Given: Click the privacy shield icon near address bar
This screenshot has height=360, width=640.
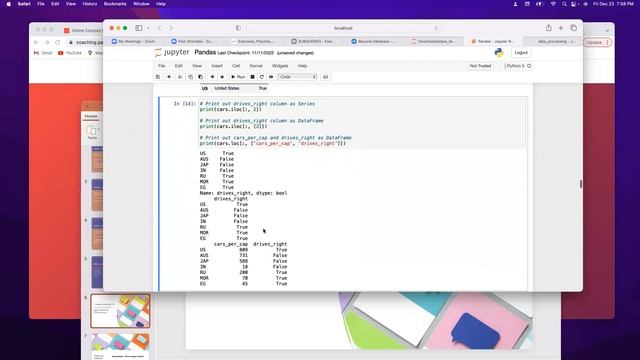Looking at the screenshot, I should coord(238,28).
